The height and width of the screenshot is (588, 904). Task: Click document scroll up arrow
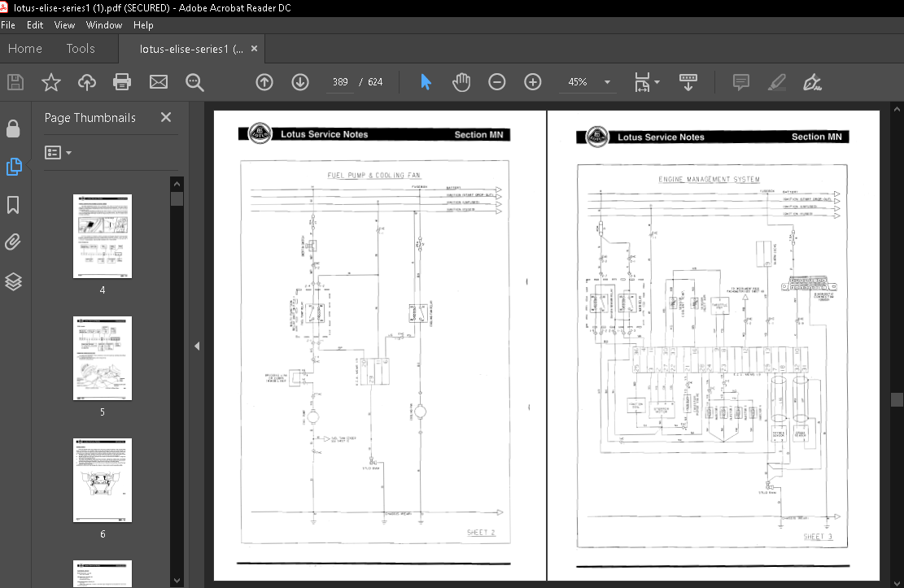click(897, 108)
